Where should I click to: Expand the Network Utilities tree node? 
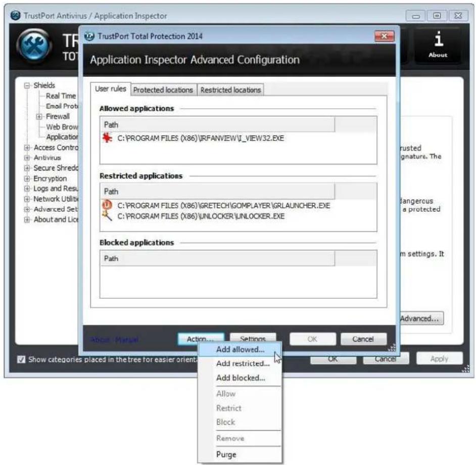(27, 199)
